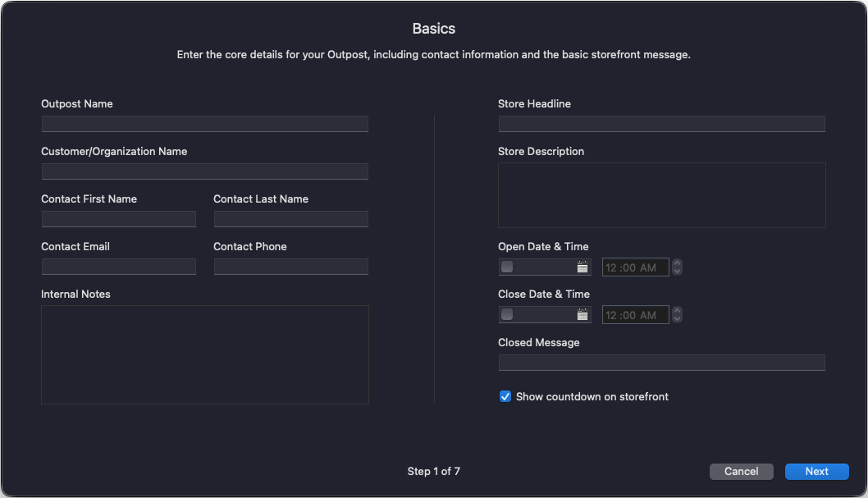Uncheck Show countdown on storefront

(x=505, y=397)
